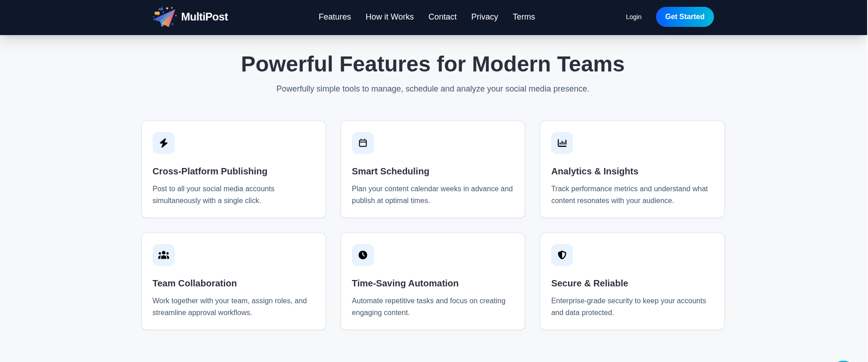Click the people Team Collaboration icon
Image resolution: width=868 pixels, height=362 pixels.
point(164,255)
